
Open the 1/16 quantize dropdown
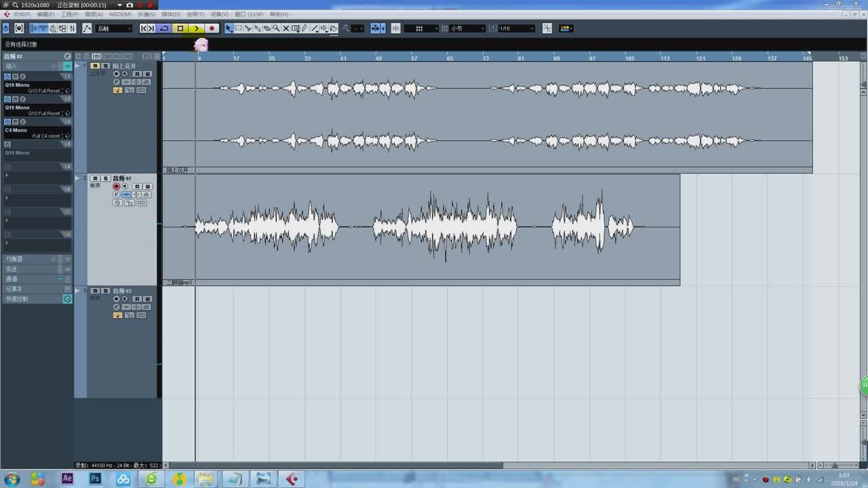click(x=516, y=28)
